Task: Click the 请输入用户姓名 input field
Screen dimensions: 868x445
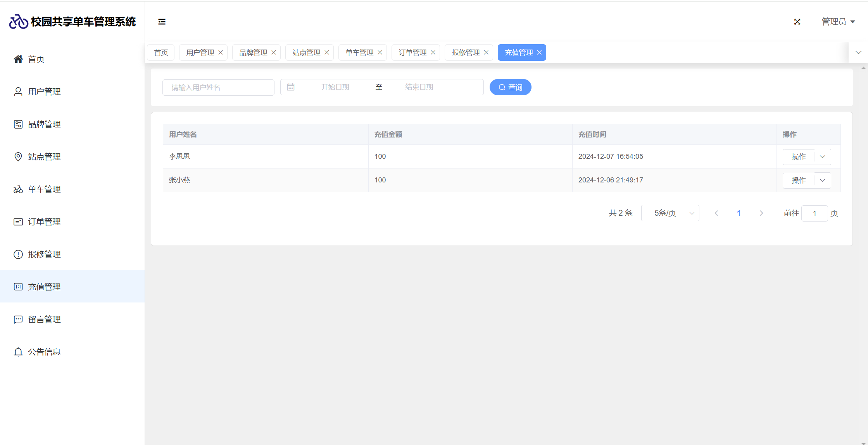Action: click(218, 88)
